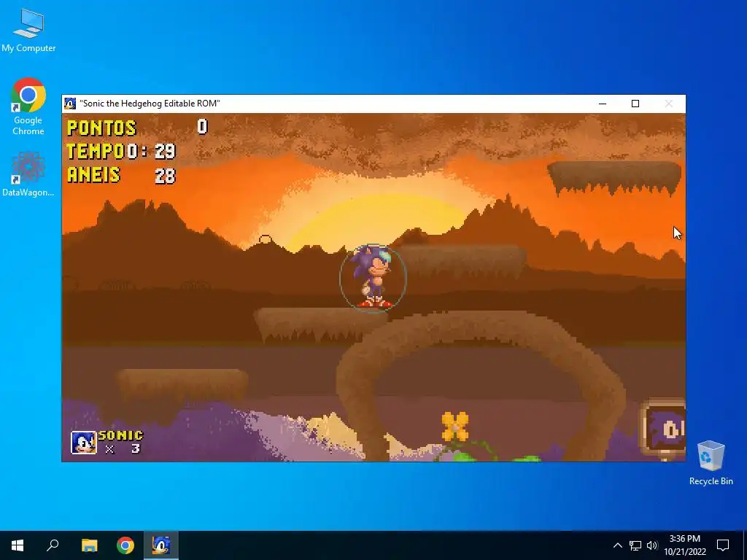Click the ring count value 28

coord(165,176)
